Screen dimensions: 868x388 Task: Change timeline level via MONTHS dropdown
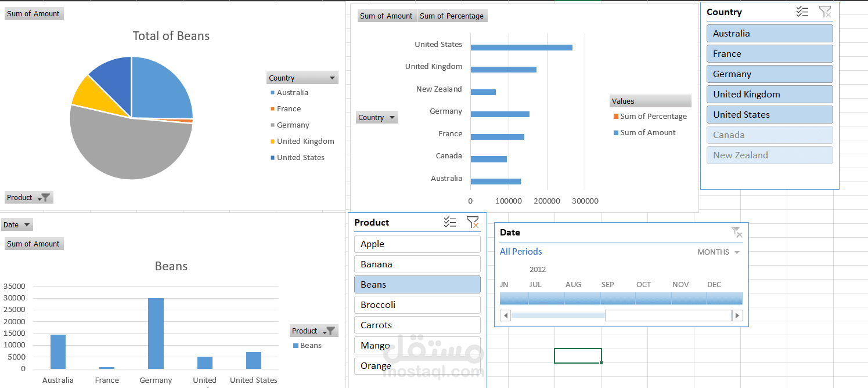[719, 252]
